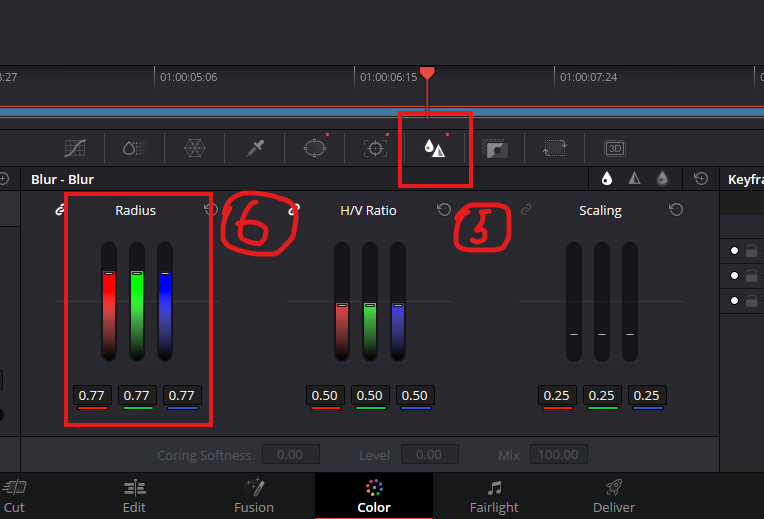Screen dimensions: 764x519
Task: Reset the H/V Ratio controls
Action: 443,210
